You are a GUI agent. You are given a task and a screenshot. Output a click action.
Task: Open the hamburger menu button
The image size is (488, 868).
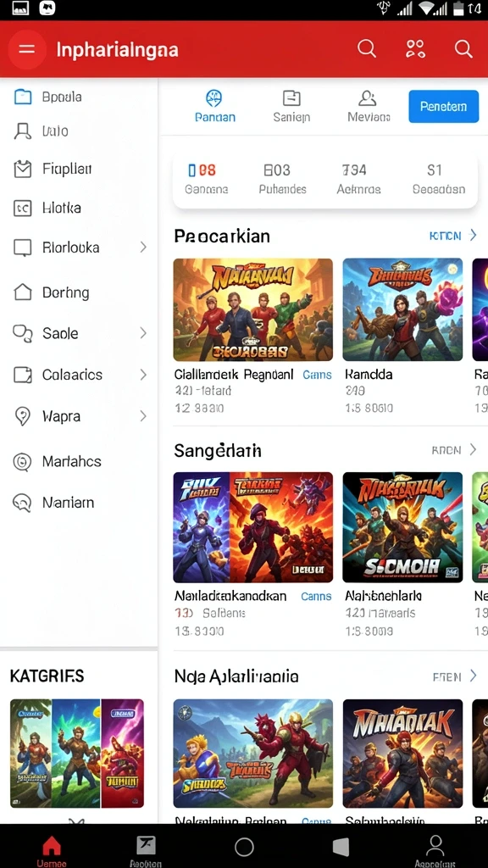pos(26,49)
